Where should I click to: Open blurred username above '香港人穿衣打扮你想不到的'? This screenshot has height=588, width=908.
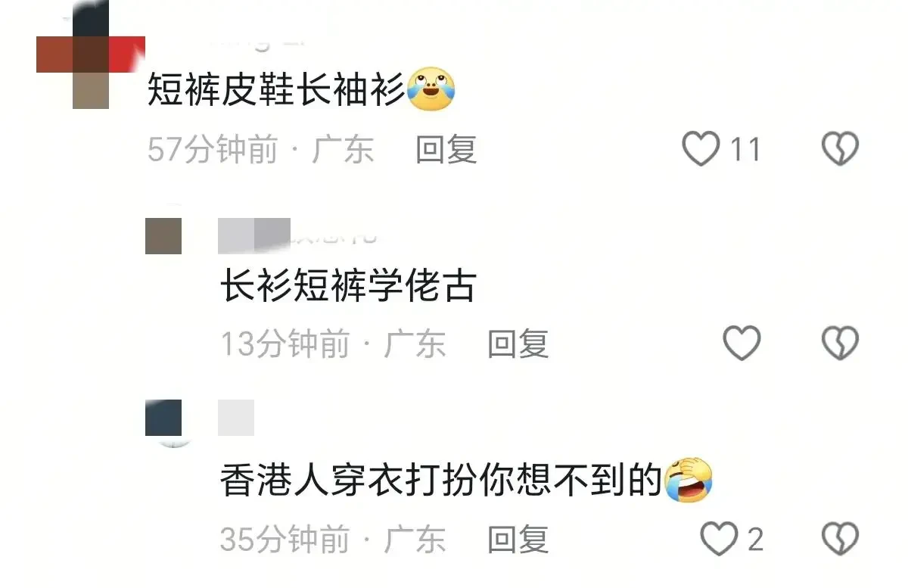[x=236, y=418]
